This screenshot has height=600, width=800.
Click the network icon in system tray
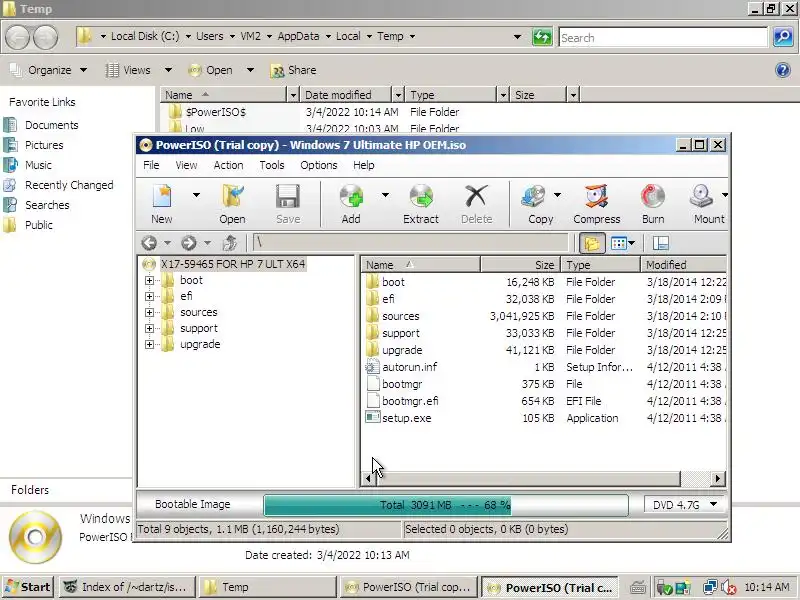tap(710, 587)
